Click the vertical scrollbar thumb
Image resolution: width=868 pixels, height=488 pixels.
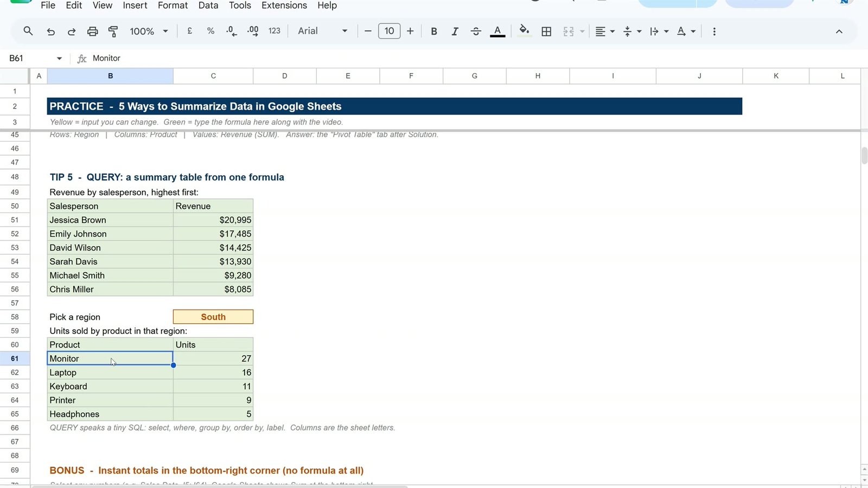[x=864, y=155]
